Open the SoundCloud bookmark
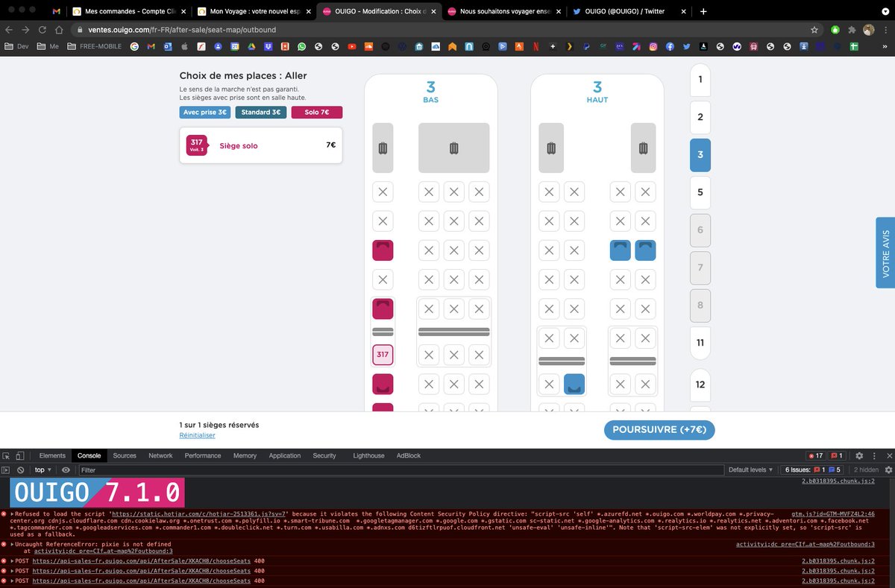 pyautogui.click(x=368, y=46)
